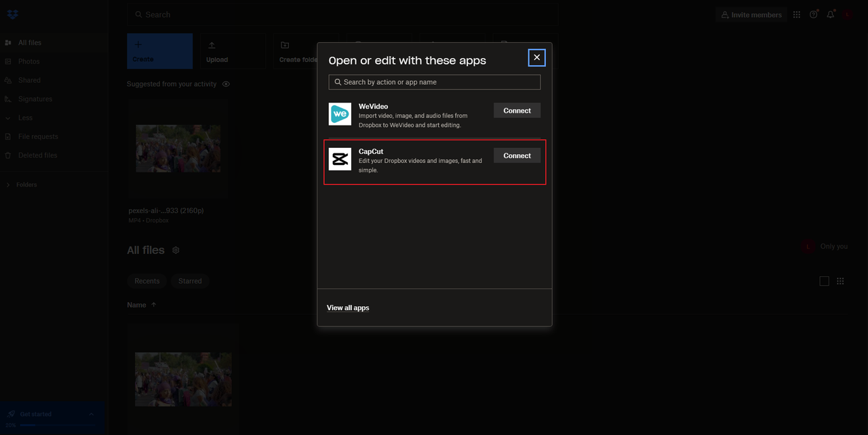Close the Open or edit with apps dialog
Image resolution: width=868 pixels, height=435 pixels.
click(537, 57)
